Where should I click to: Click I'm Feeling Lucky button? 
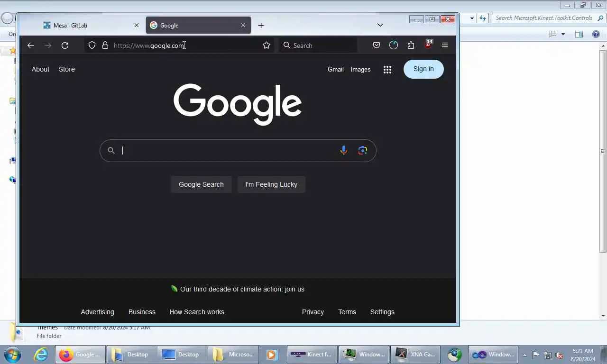click(271, 184)
